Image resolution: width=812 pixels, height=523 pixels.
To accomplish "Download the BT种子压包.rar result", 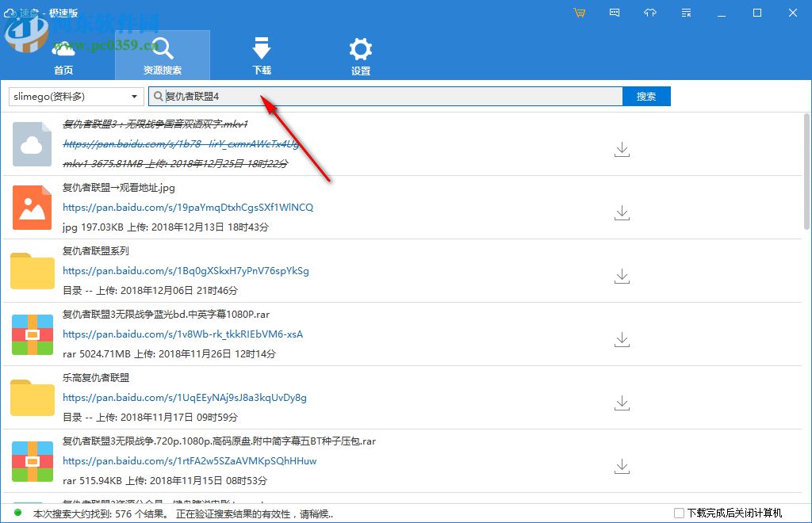I will click(x=622, y=467).
